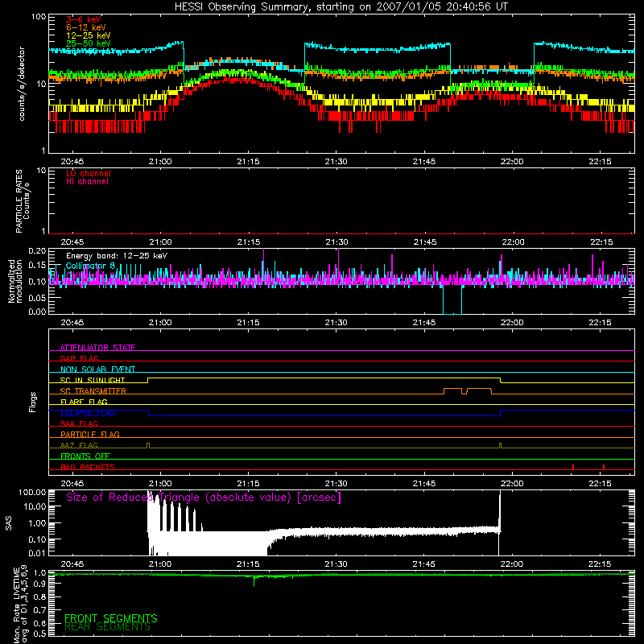Image resolution: width=644 pixels, height=644 pixels.
Task: Click the SC TRANSMITTER flag label
Action: tap(93, 391)
